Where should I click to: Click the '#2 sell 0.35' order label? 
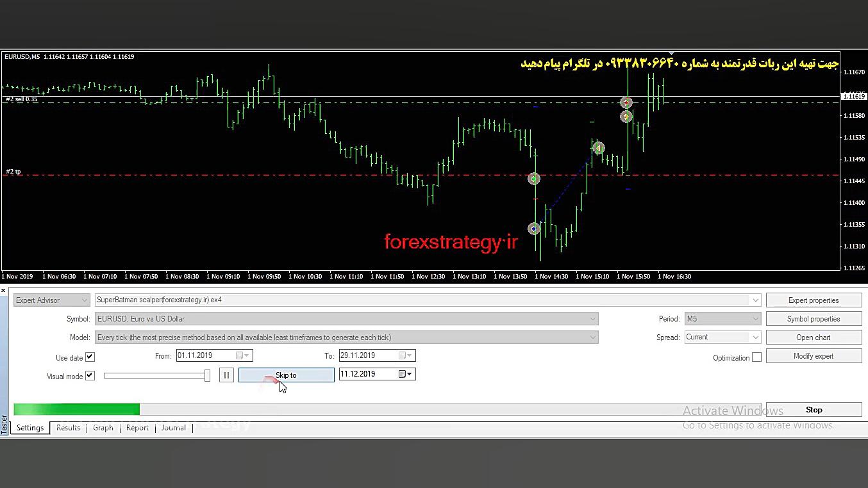(x=22, y=99)
